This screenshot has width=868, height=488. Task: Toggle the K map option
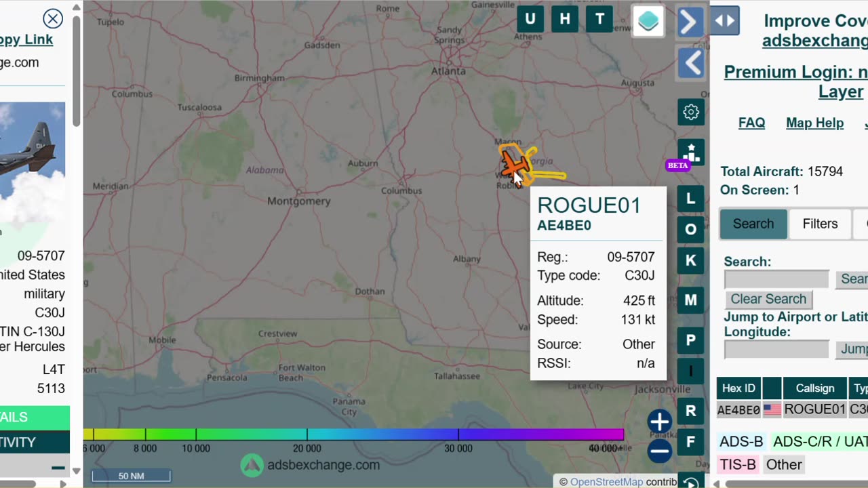point(690,260)
